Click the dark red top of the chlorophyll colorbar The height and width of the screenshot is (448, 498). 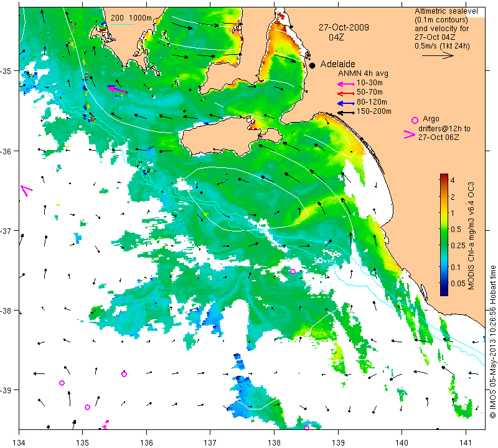pos(444,175)
